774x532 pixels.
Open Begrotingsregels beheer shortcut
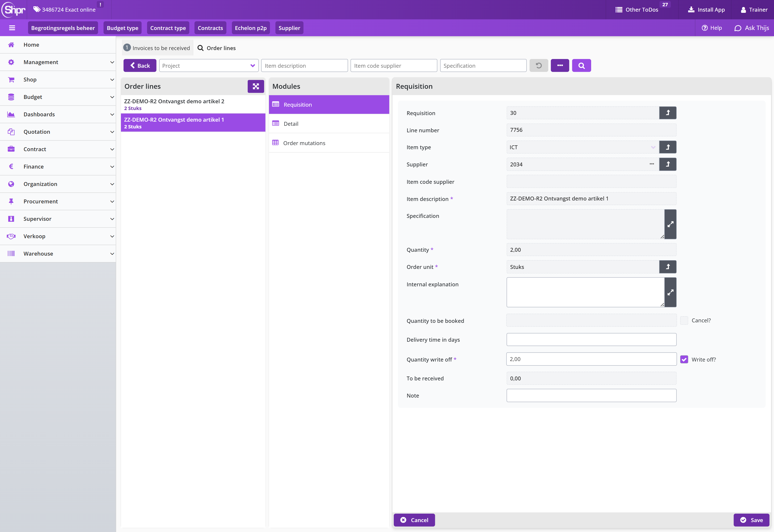63,28
